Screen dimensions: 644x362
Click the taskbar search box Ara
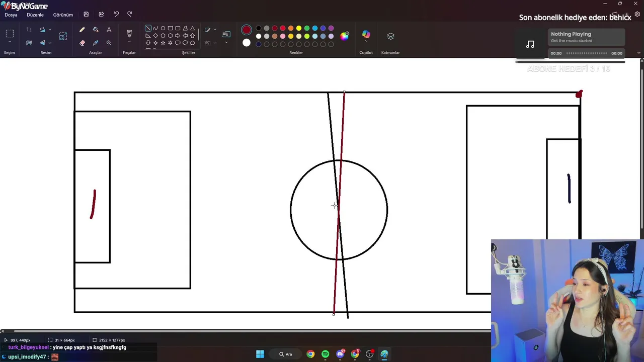tap(285, 354)
